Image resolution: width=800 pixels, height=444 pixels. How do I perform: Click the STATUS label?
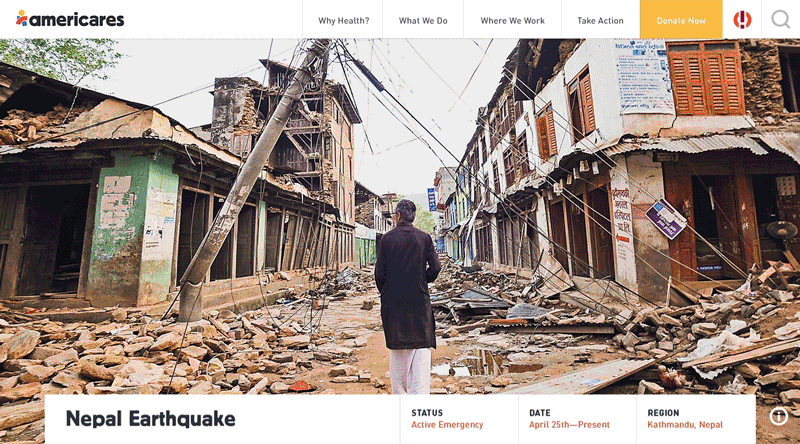pyautogui.click(x=427, y=413)
